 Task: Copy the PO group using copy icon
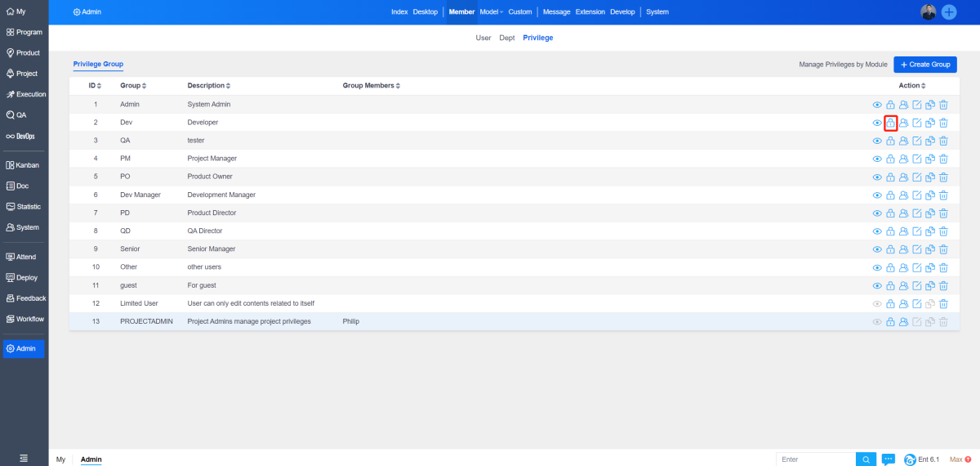(930, 177)
